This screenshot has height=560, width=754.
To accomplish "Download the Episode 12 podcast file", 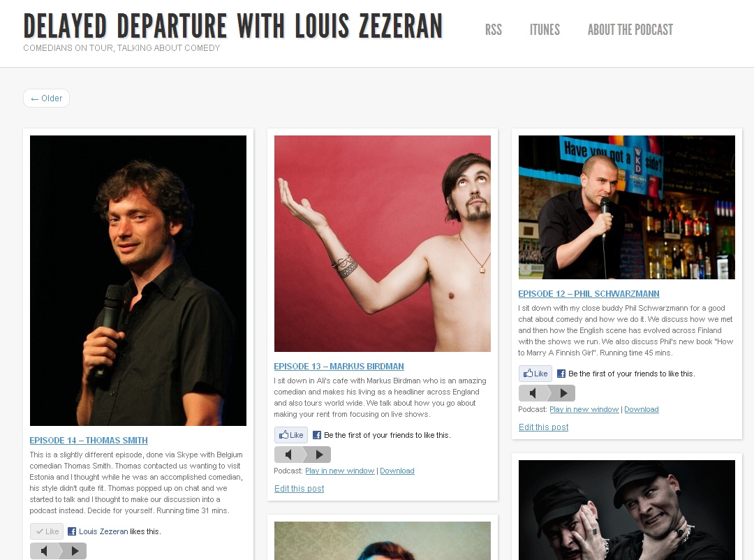I will pyautogui.click(x=642, y=409).
